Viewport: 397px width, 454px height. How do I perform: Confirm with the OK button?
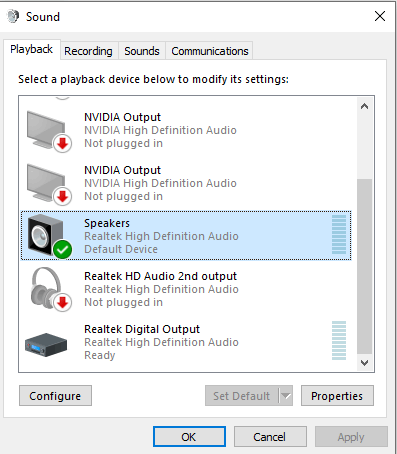point(189,437)
